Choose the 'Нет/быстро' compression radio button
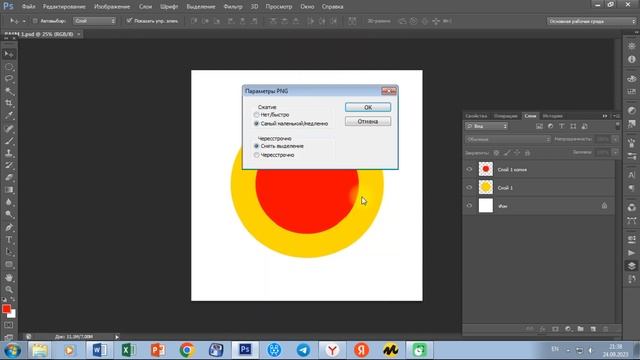The height and width of the screenshot is (360, 640). click(x=256, y=115)
